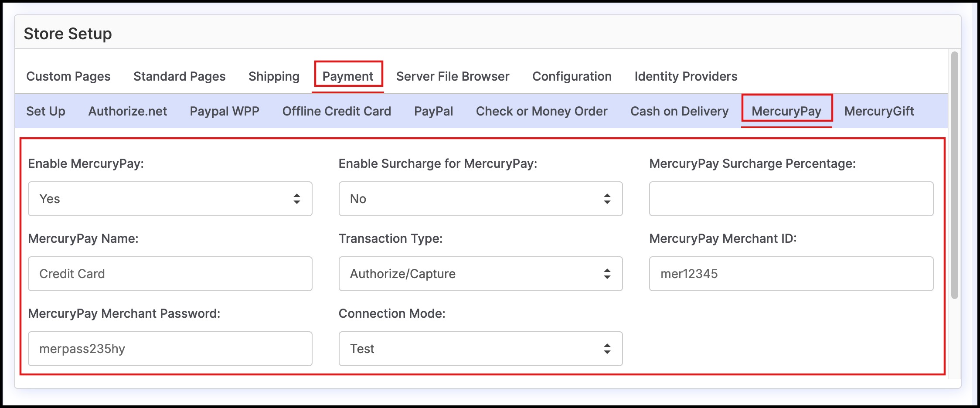Open Identity Providers tab
The height and width of the screenshot is (408, 980).
tap(686, 76)
